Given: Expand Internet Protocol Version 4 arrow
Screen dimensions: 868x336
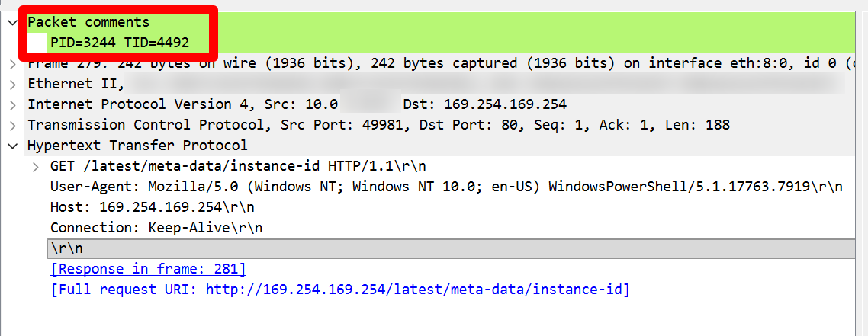Looking at the screenshot, I should [x=13, y=104].
